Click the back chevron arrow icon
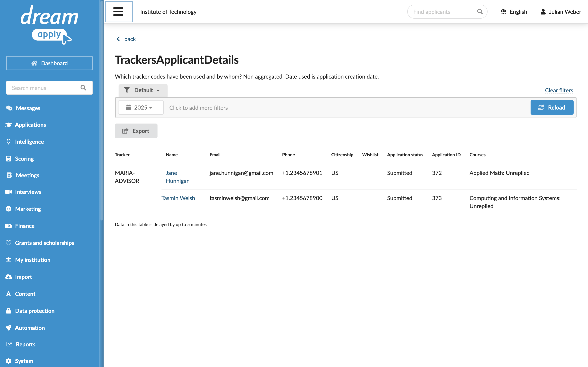The height and width of the screenshot is (367, 588). coord(118,39)
